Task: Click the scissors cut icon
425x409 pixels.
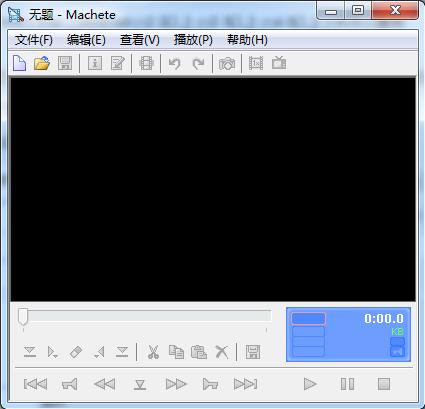Action: [153, 352]
